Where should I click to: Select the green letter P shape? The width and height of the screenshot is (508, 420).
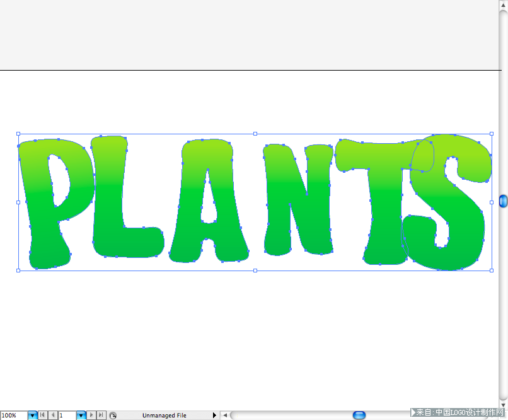pos(39,207)
